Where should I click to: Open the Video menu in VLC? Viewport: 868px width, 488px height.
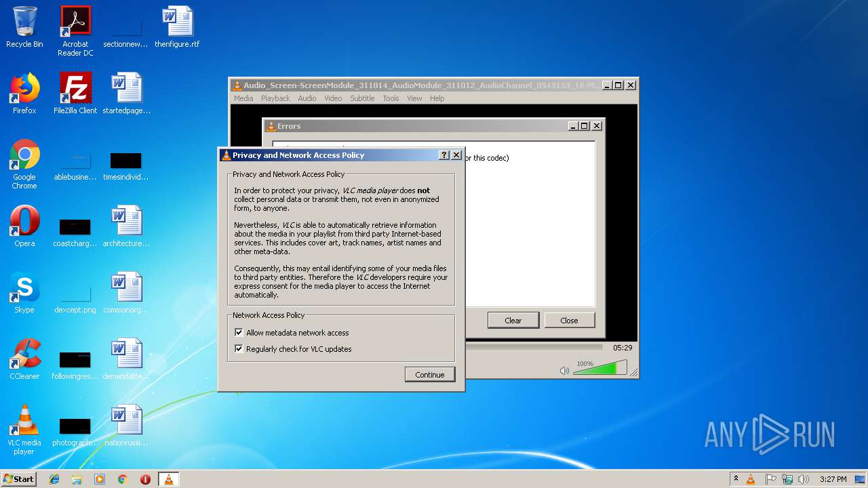point(333,98)
